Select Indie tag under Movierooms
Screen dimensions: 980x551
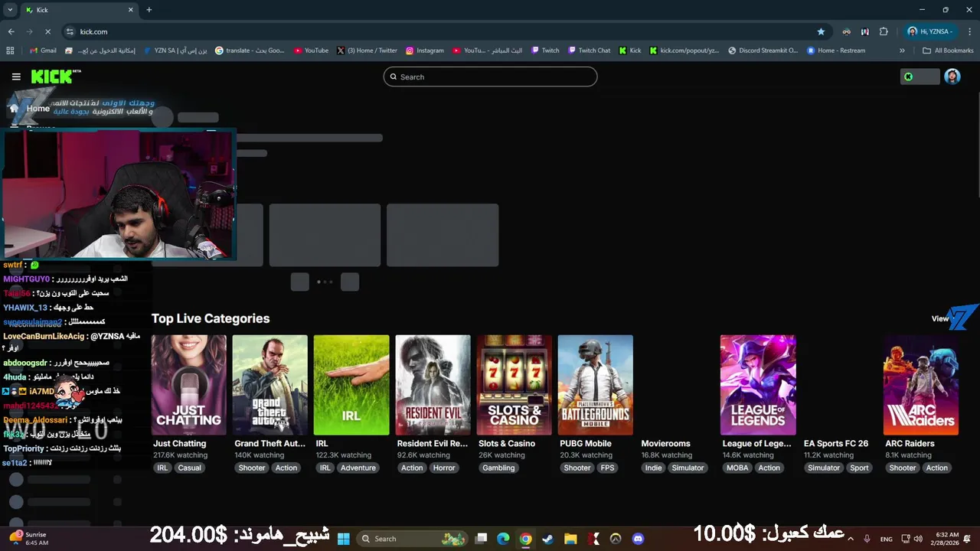653,468
